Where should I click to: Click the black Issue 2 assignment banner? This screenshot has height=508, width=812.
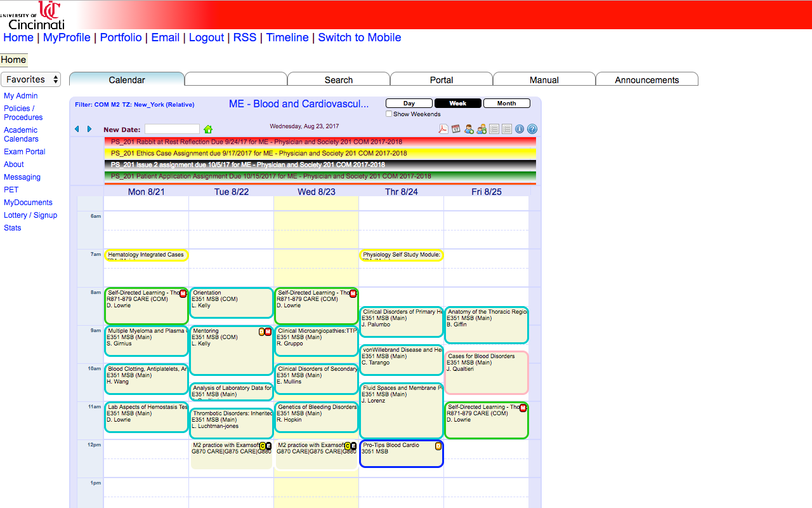[x=320, y=165]
